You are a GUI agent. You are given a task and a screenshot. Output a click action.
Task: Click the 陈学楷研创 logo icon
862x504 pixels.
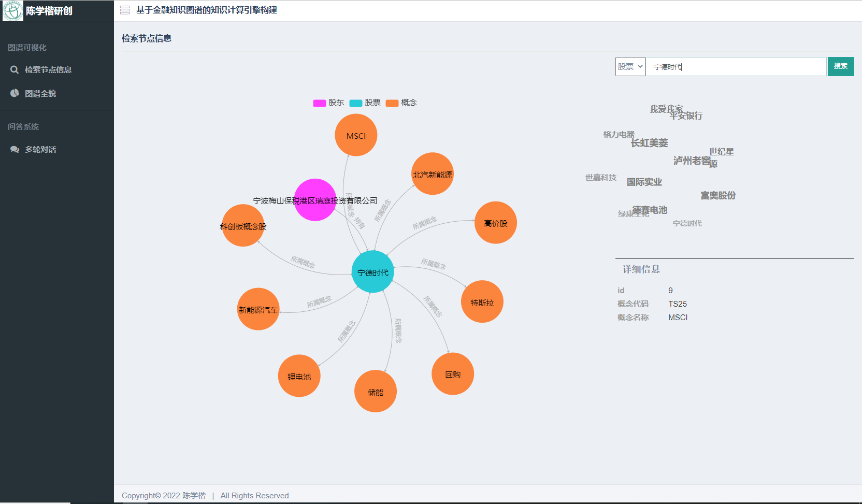[x=13, y=11]
